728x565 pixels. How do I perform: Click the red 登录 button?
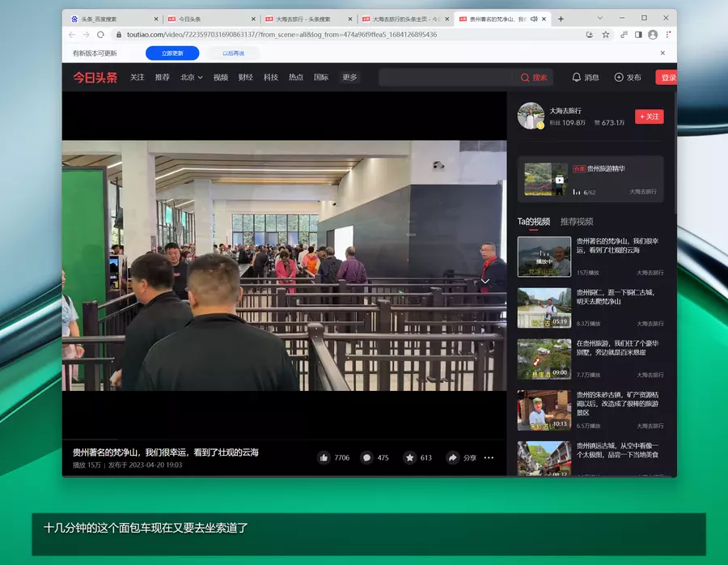point(667,78)
